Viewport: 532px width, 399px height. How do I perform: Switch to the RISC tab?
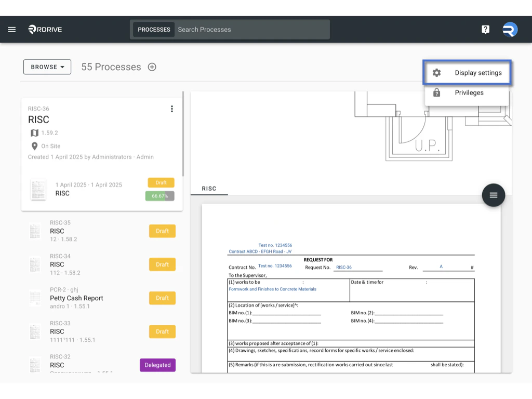point(209,189)
